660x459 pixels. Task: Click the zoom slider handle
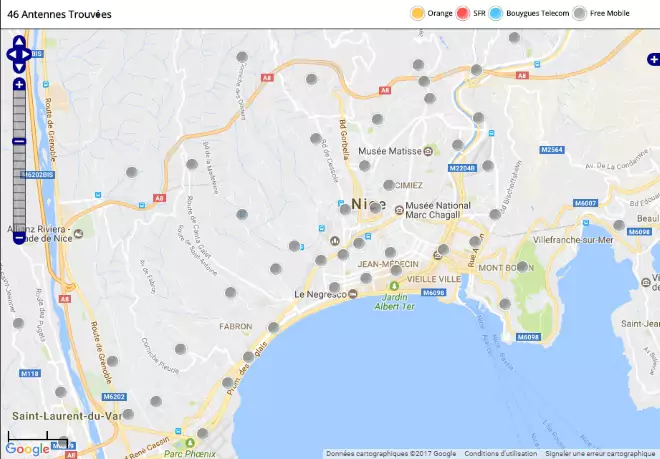click(19, 141)
